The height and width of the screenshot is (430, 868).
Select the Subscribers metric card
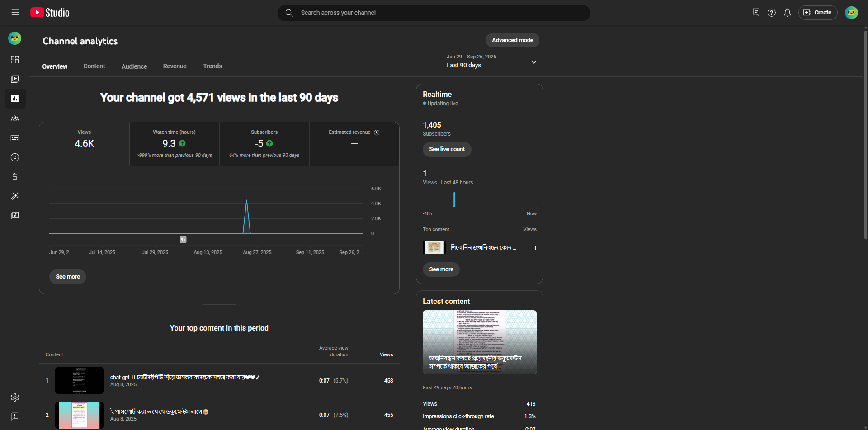(x=264, y=144)
